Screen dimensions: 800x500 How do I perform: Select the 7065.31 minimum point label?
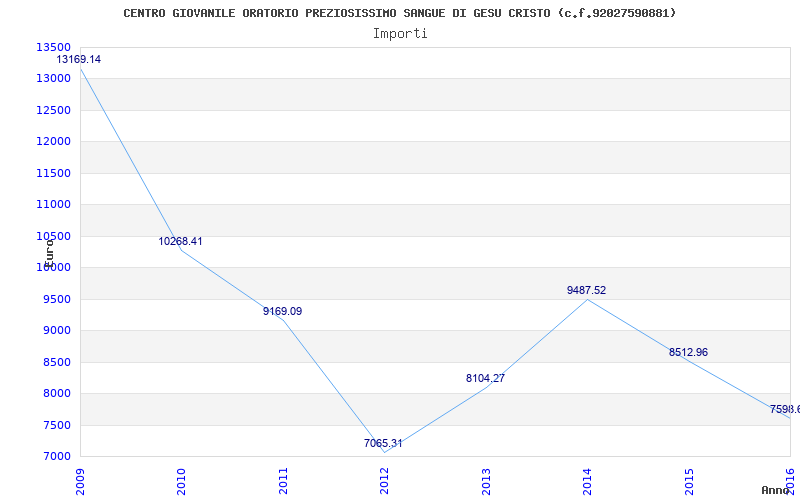(x=383, y=443)
